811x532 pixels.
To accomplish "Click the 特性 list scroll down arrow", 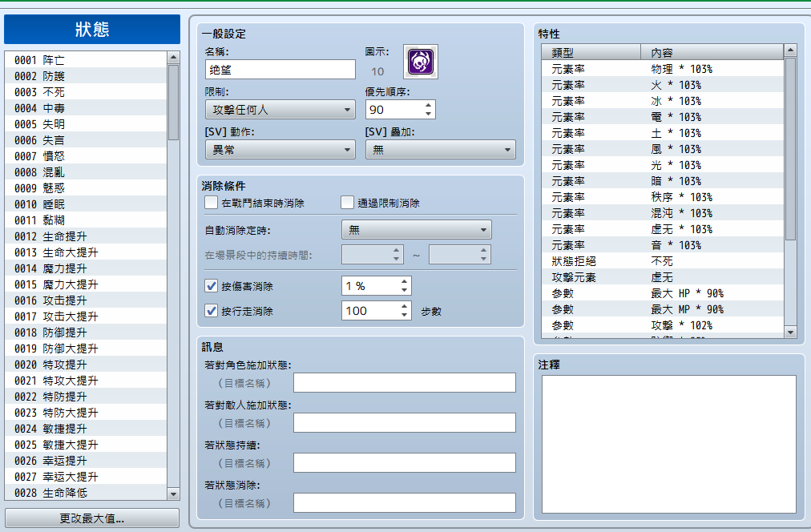I will point(790,332).
